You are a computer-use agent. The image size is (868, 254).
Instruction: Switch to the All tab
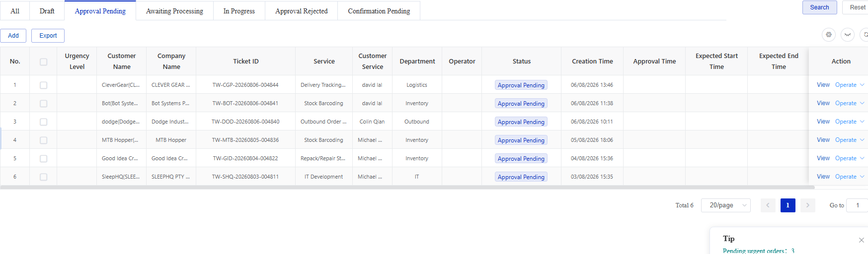pyautogui.click(x=15, y=11)
